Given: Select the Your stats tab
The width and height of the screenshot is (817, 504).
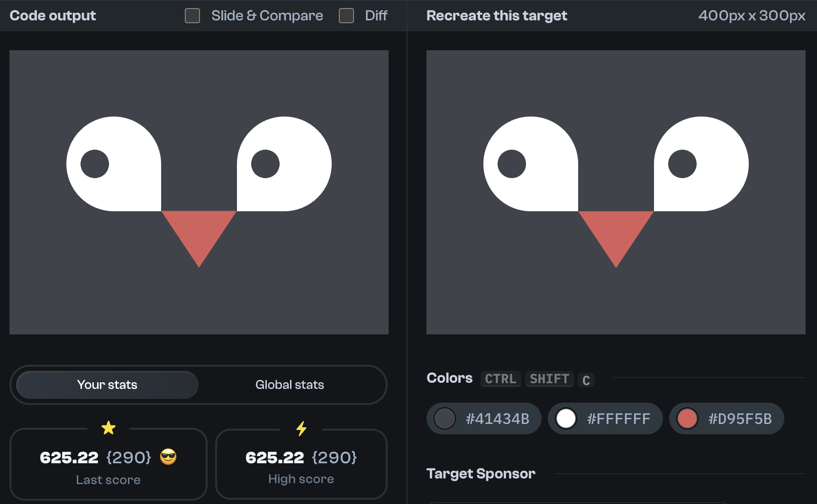Looking at the screenshot, I should 107,385.
